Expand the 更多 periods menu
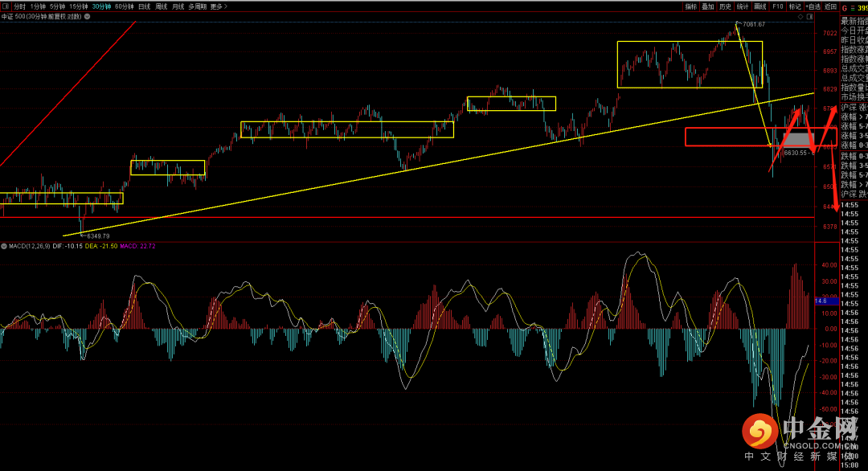The height and width of the screenshot is (471, 868). tap(219, 6)
